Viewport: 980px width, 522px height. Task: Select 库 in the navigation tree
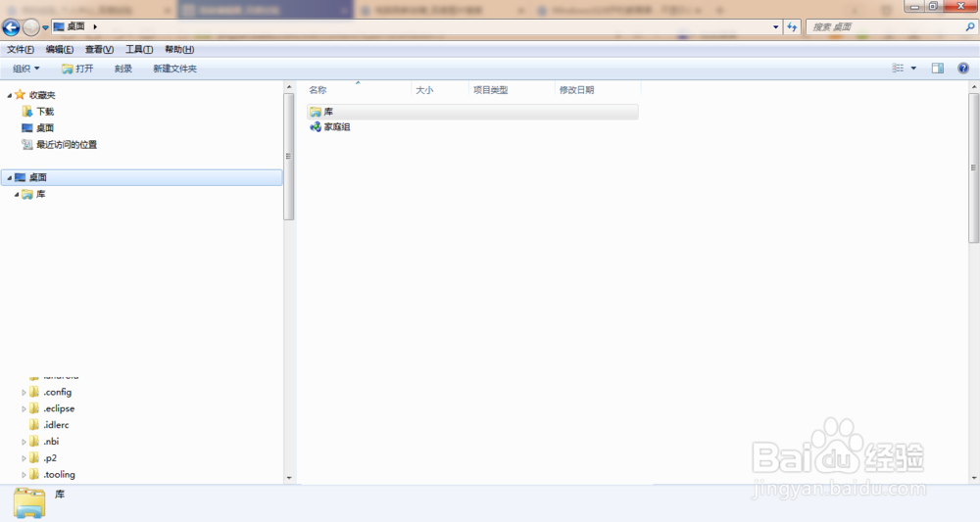coord(40,194)
